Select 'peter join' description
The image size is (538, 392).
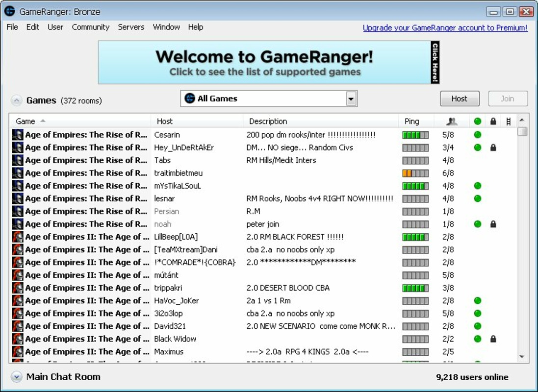263,224
